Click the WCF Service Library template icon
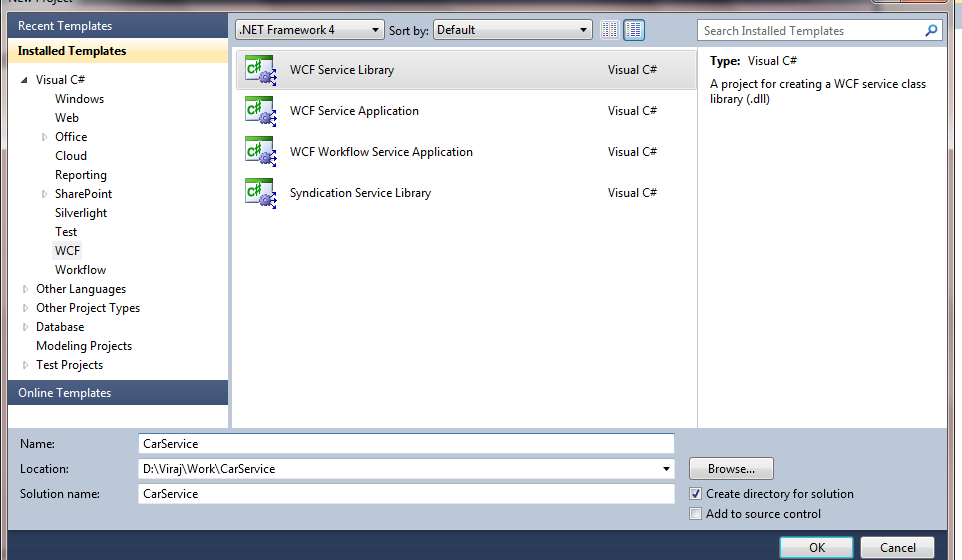Viewport: 962px width, 560px height. (260, 70)
